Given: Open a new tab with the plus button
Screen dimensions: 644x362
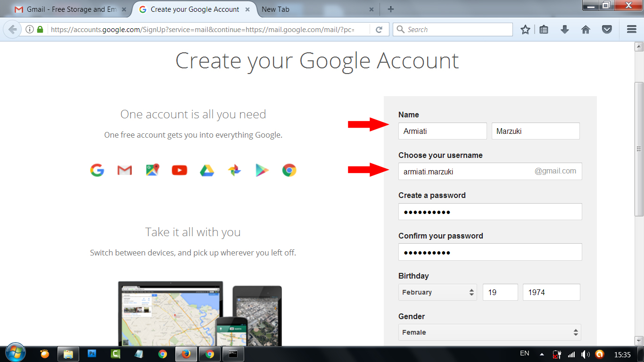Looking at the screenshot, I should click(390, 9).
